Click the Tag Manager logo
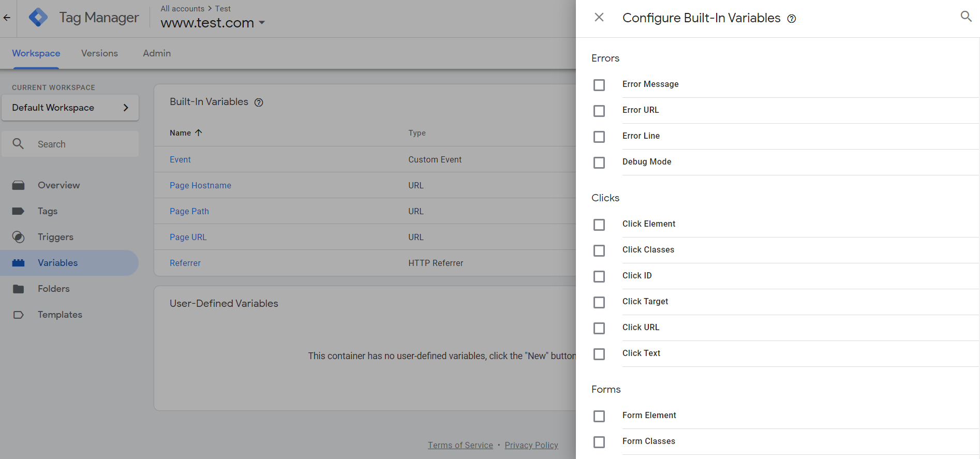The height and width of the screenshot is (459, 980). 38,18
